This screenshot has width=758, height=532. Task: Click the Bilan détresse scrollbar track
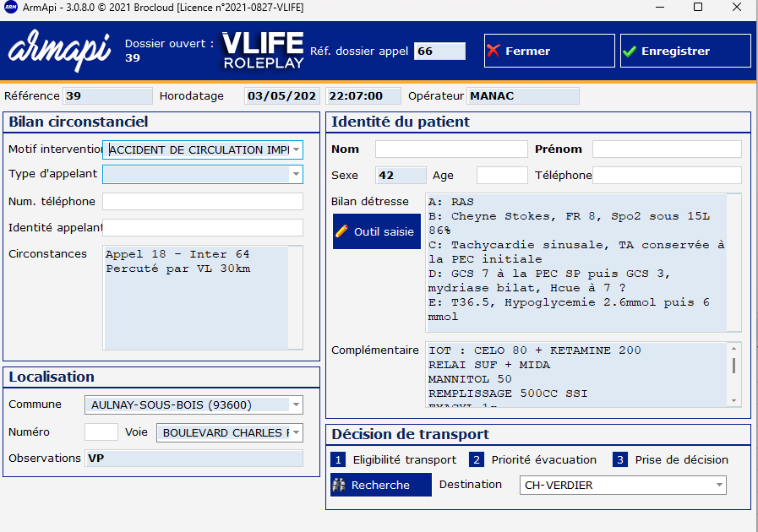coord(733,263)
